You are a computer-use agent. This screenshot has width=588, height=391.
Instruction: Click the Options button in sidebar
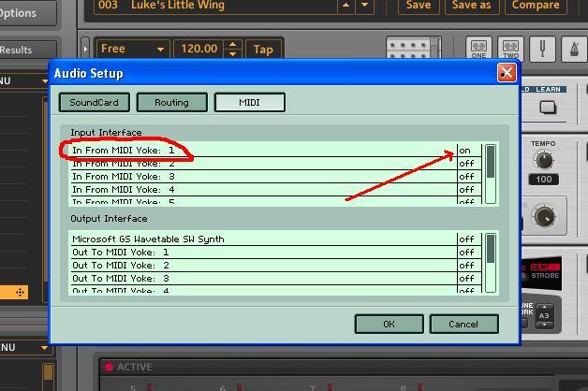tap(27, 13)
